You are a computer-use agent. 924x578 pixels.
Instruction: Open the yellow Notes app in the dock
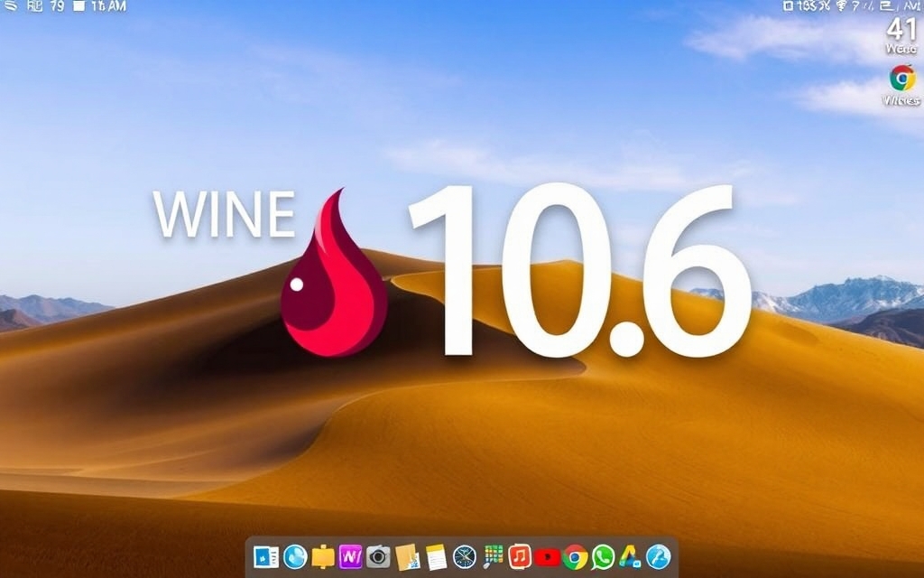(436, 557)
